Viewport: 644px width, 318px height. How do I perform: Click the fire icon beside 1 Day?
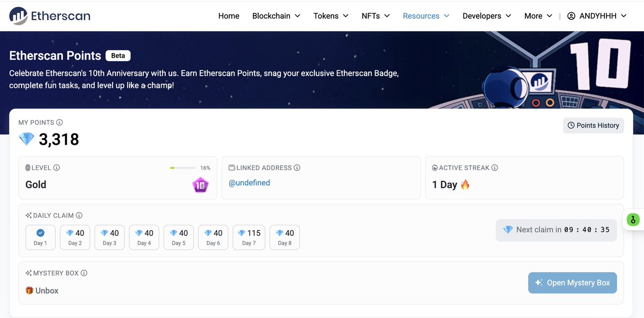pyautogui.click(x=465, y=184)
